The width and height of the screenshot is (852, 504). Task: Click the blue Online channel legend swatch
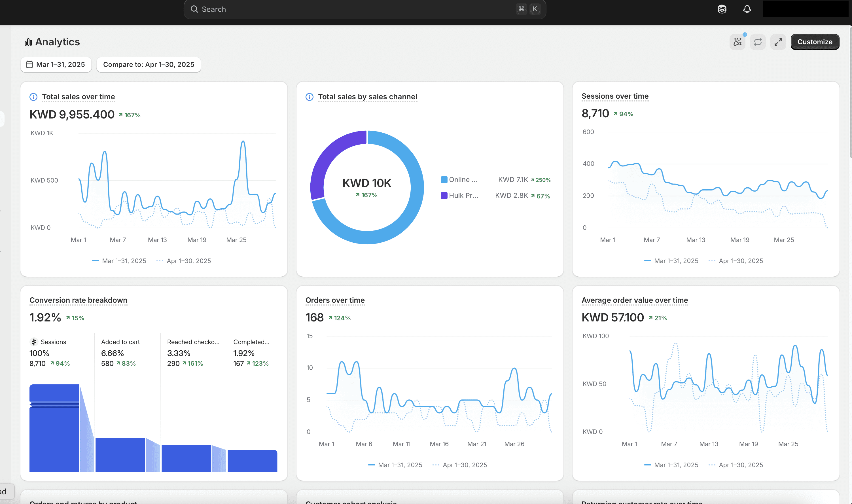(x=444, y=180)
